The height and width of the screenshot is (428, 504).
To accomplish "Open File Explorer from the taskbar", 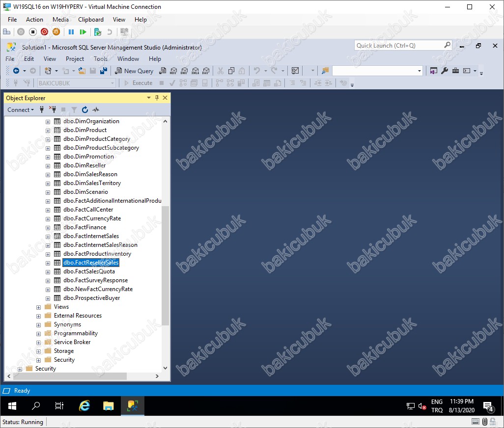I will 109,406.
